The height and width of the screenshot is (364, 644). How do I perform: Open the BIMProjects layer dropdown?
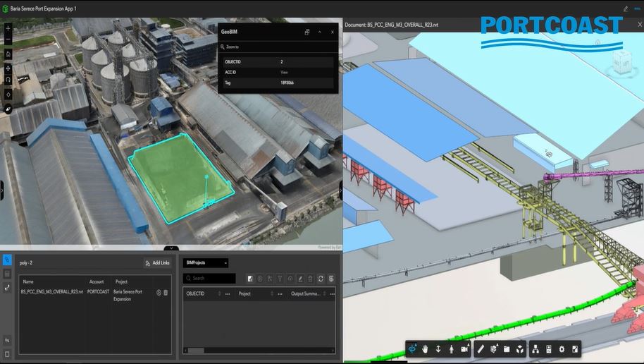[206, 263]
